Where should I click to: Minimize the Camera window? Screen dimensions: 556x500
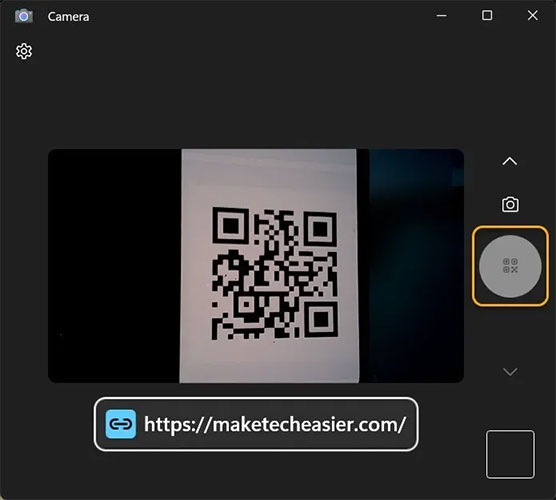441,16
